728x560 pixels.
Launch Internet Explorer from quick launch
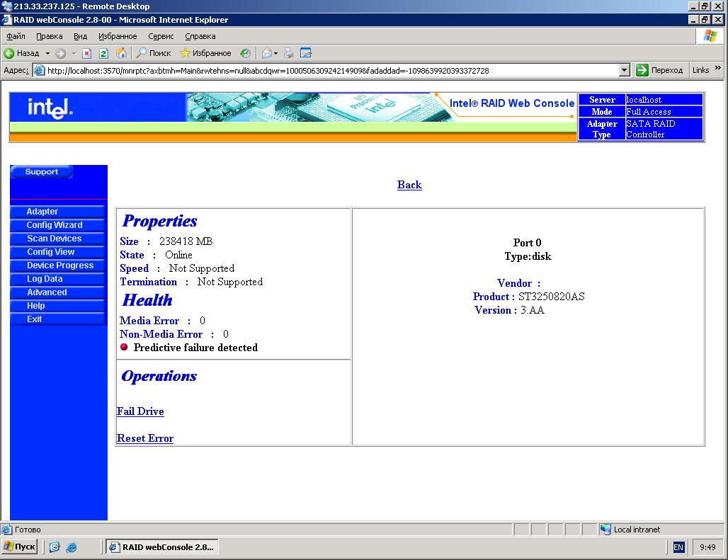click(x=72, y=547)
